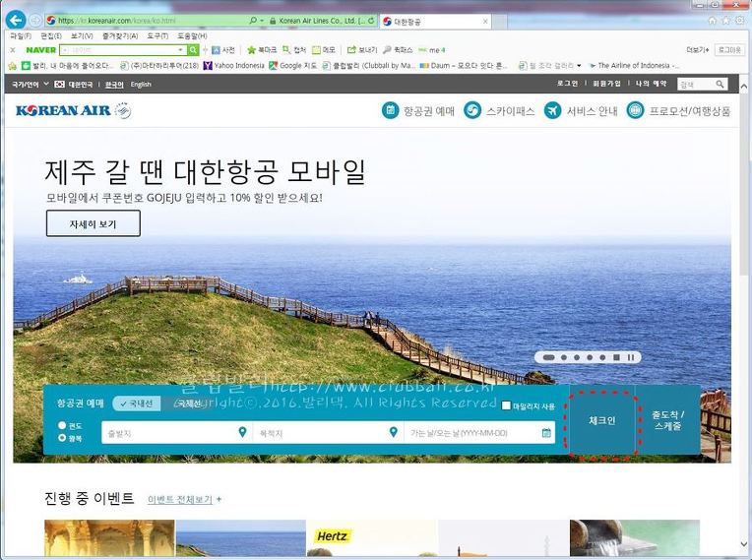752x560 pixels.
Task: Click the Naver toolbar 캡처 capture icon
Action: click(294, 50)
